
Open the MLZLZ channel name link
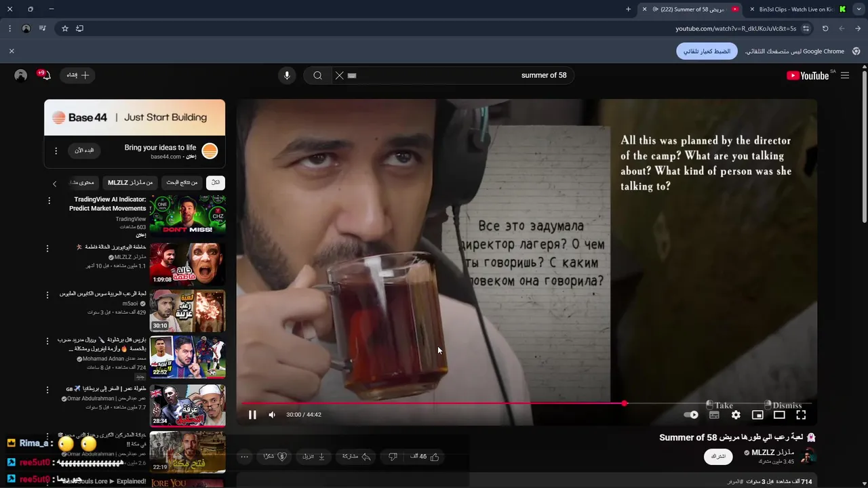point(772,452)
